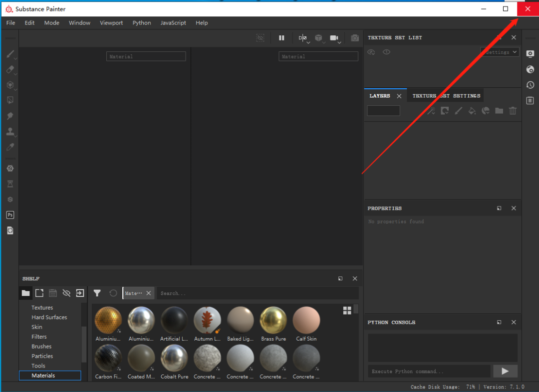Delete layer with the trash icon
539x392 pixels.
pyautogui.click(x=513, y=111)
